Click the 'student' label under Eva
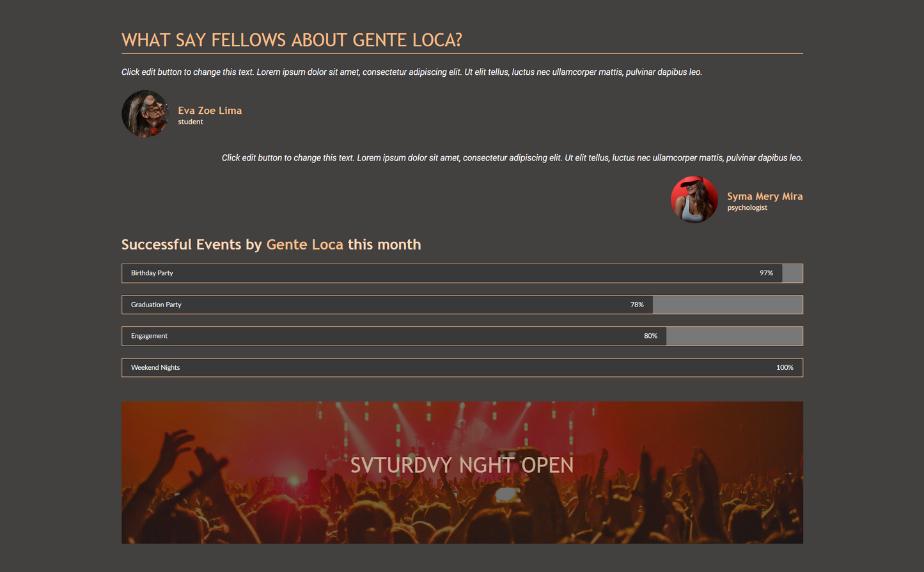This screenshot has width=924, height=572. click(x=191, y=122)
